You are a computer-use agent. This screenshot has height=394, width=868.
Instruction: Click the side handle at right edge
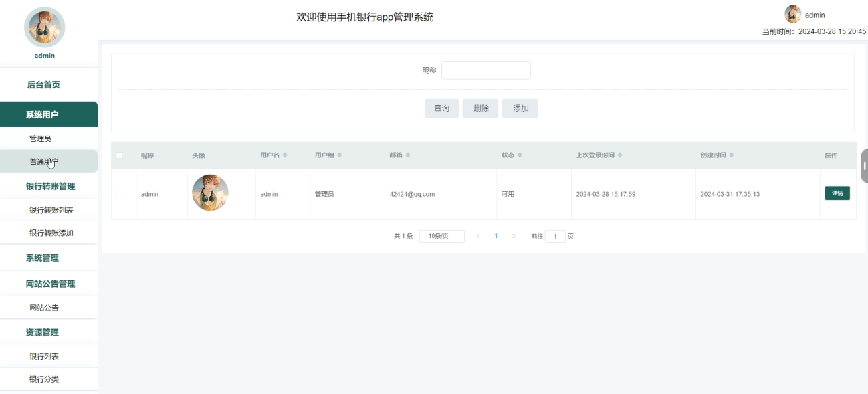click(864, 166)
